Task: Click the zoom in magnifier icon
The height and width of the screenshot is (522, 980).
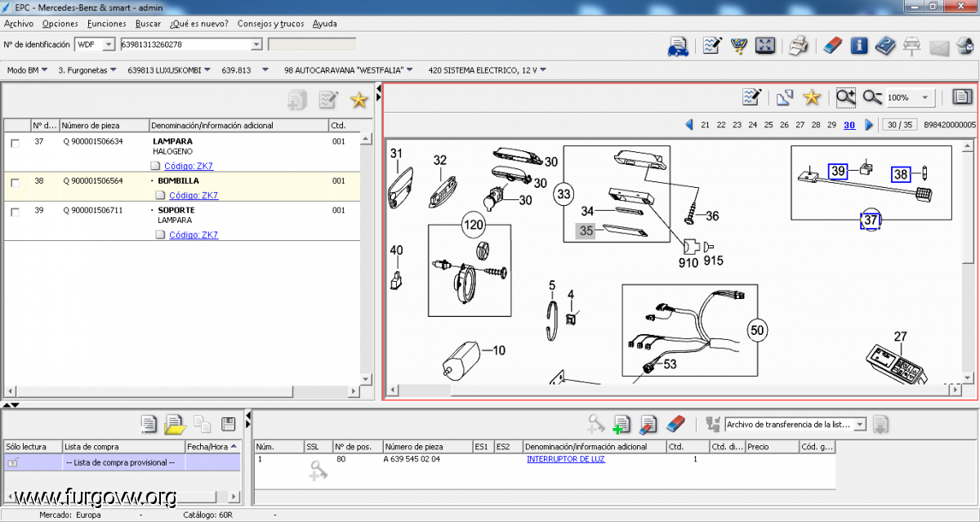Action: tap(845, 98)
